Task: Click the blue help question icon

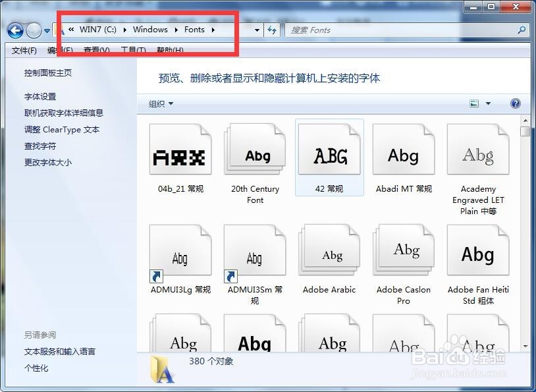Action: coord(516,103)
